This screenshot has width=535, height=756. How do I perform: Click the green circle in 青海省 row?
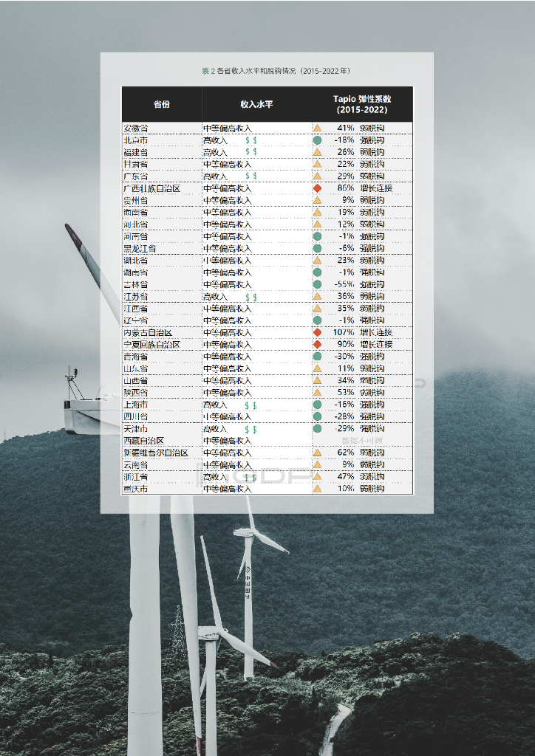point(317,357)
